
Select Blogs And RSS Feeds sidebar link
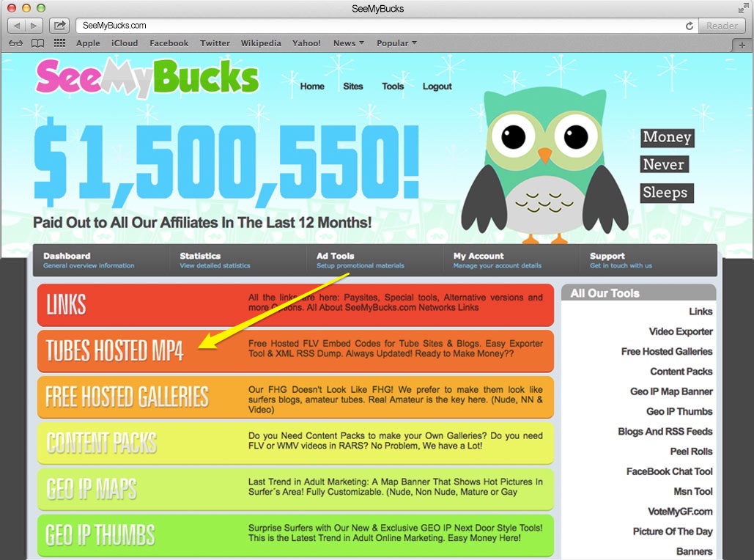[665, 432]
